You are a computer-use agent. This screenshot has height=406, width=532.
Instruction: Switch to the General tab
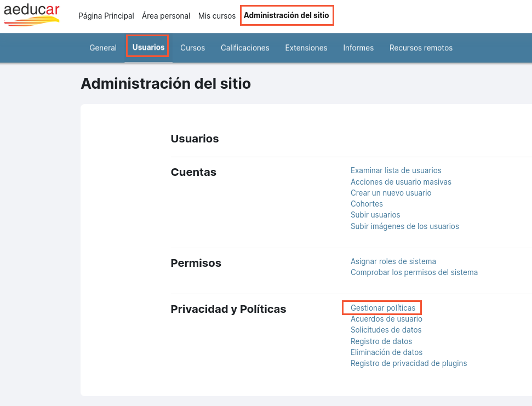[103, 48]
